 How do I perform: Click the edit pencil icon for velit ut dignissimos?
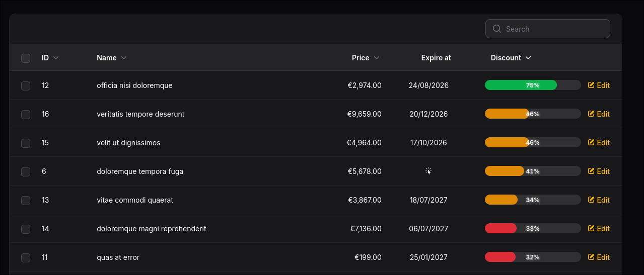tap(591, 143)
